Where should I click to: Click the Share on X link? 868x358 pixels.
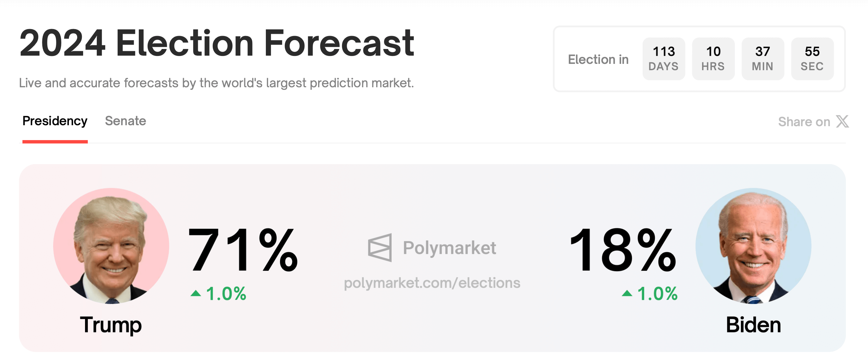pyautogui.click(x=813, y=121)
